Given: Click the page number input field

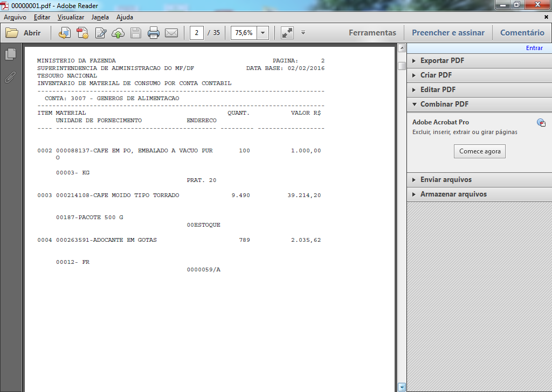Looking at the screenshot, I should pos(196,33).
